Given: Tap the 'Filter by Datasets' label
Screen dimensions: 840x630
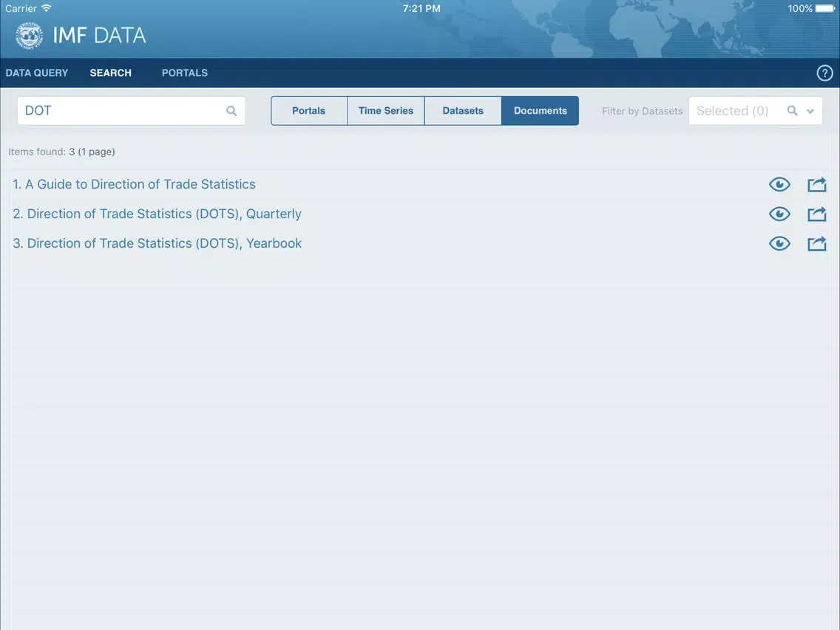Looking at the screenshot, I should pyautogui.click(x=642, y=111).
